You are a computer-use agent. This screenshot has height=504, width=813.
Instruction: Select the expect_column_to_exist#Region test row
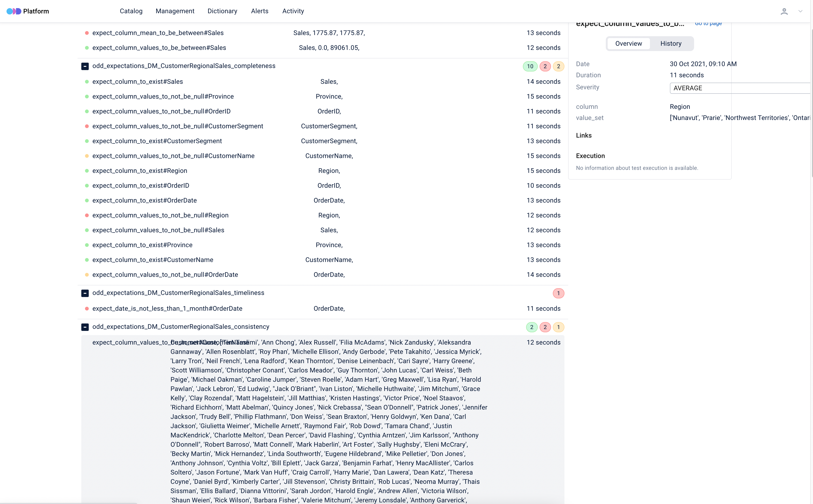139,171
